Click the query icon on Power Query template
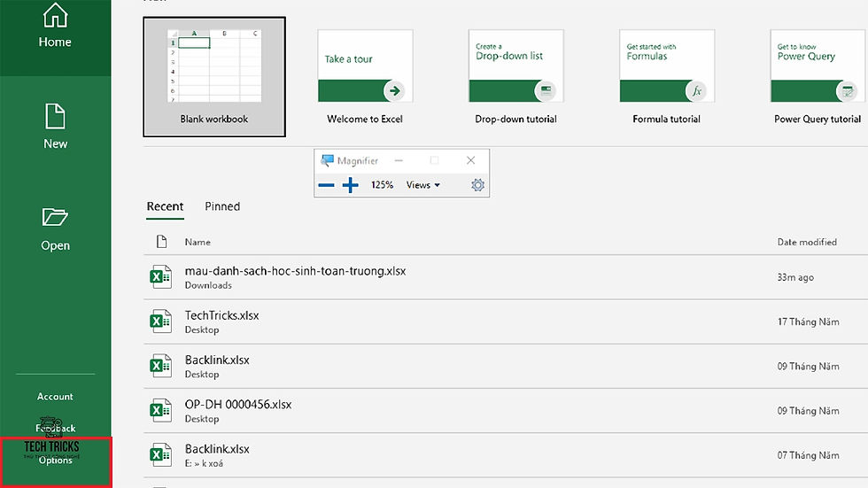868x488 pixels. coord(847,90)
